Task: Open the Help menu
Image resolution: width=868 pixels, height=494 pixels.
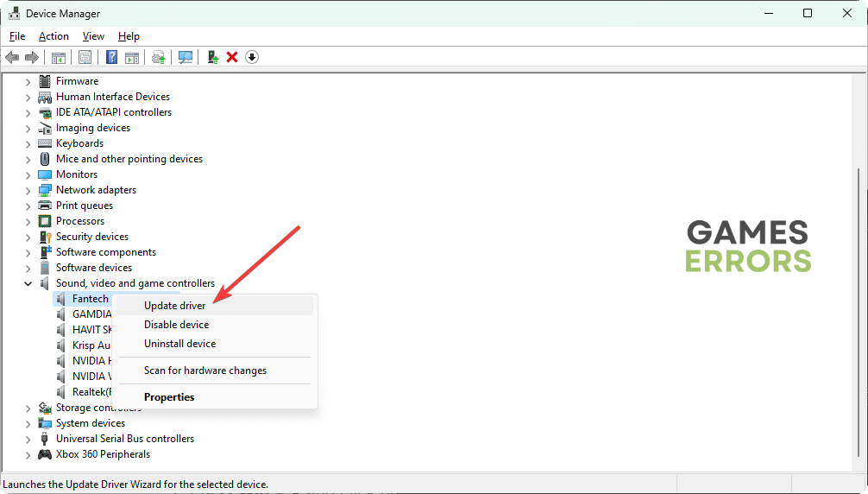Action: [x=129, y=36]
